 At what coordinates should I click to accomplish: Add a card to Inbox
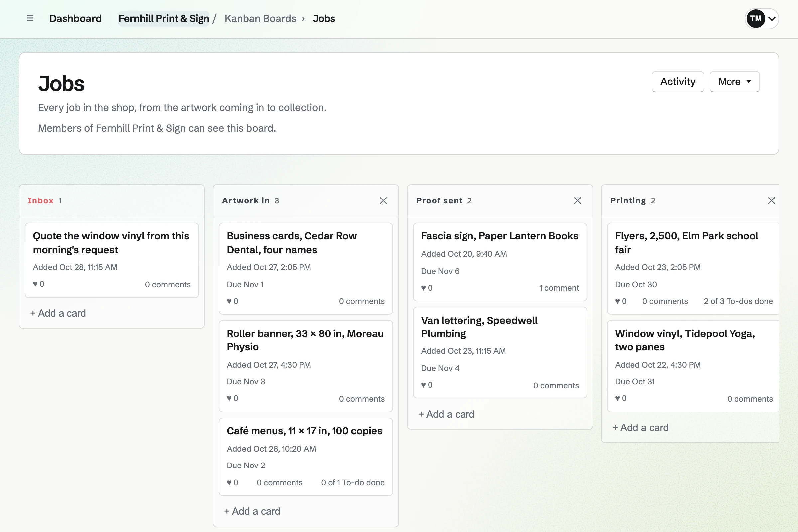click(x=58, y=313)
